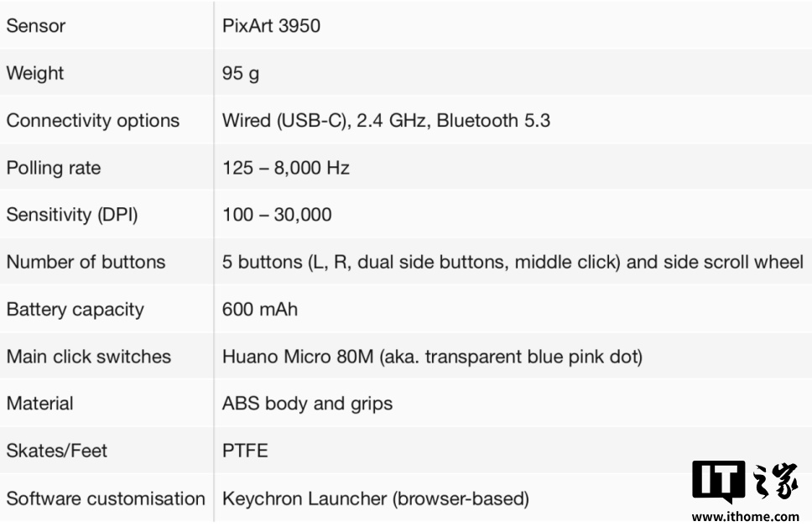Click the Sensor row label
Image resolution: width=812 pixels, height=532 pixels.
(35, 26)
